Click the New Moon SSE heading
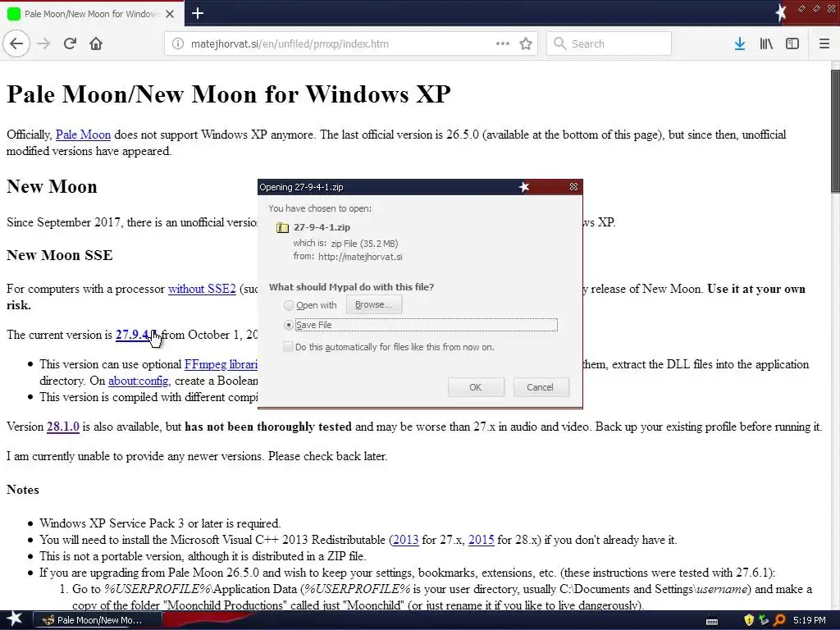 (x=59, y=255)
